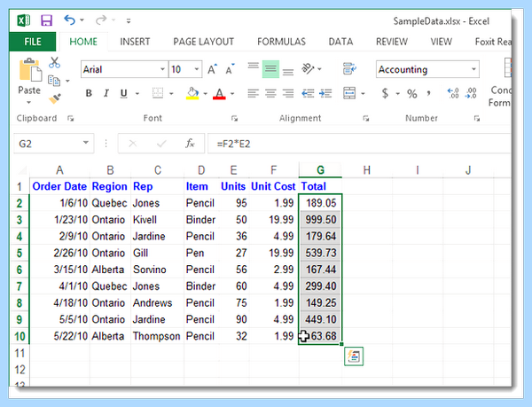The width and height of the screenshot is (532, 407).
Task: Click the Cut scissors icon
Action: click(x=54, y=62)
